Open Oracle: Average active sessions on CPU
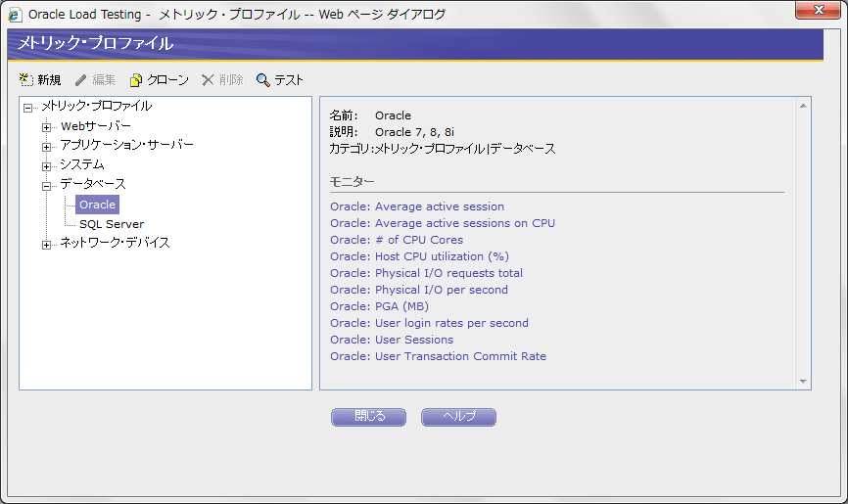Viewport: 848px width, 504px height. (x=443, y=223)
